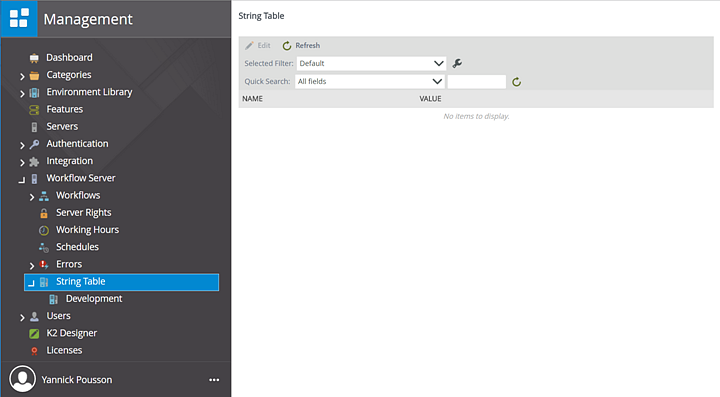Select Schedules tree item

[x=77, y=247]
